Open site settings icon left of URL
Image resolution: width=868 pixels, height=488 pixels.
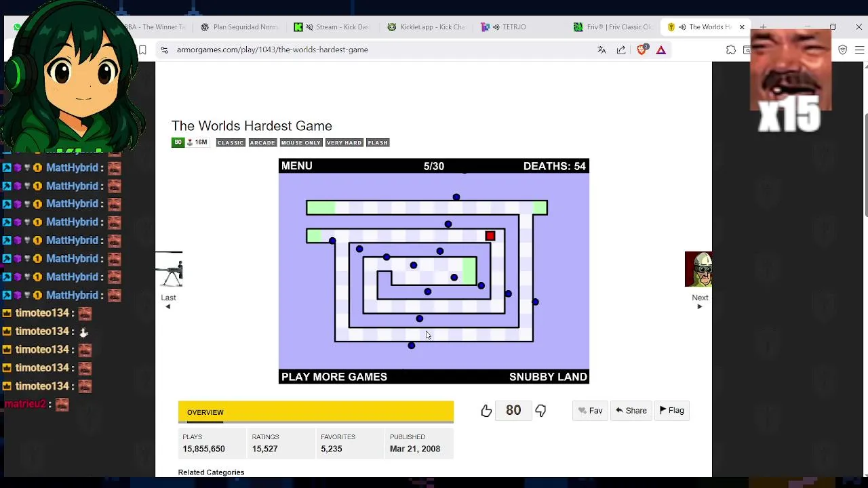pyautogui.click(x=164, y=49)
